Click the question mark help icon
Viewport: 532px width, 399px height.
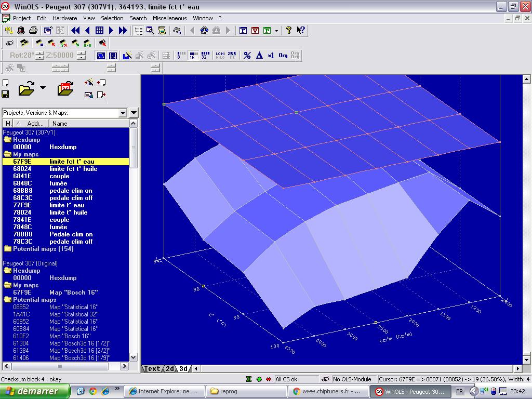[289, 31]
